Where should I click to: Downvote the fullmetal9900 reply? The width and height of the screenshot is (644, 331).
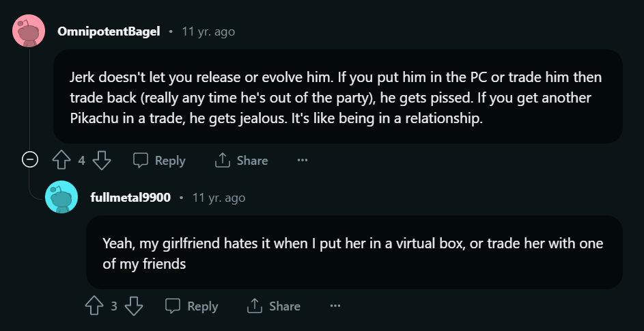click(134, 306)
